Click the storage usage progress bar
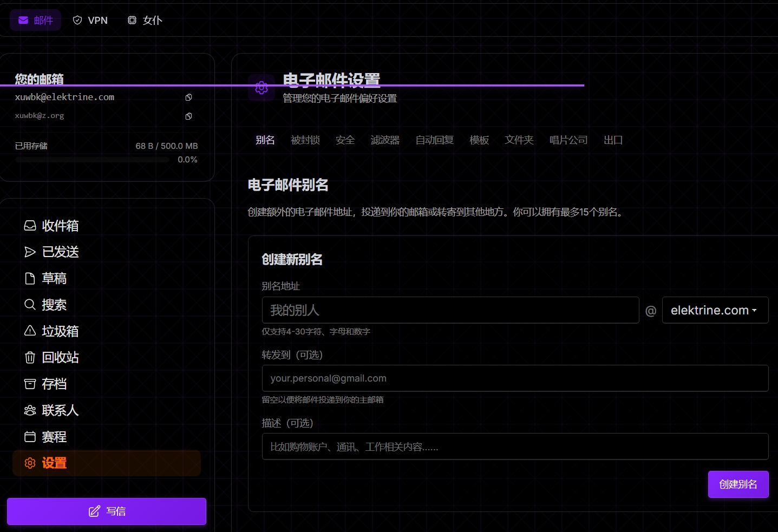This screenshot has width=778, height=532. click(92, 160)
